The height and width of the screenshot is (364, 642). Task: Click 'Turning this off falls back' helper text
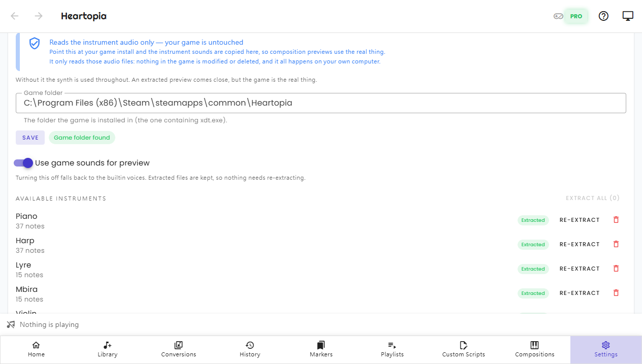(160, 178)
